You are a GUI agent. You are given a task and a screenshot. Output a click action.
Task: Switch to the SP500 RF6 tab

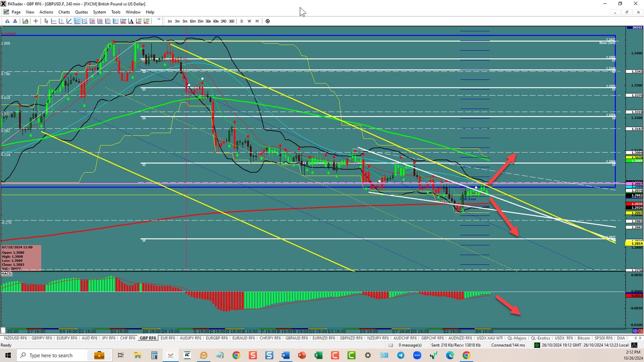[604, 338]
